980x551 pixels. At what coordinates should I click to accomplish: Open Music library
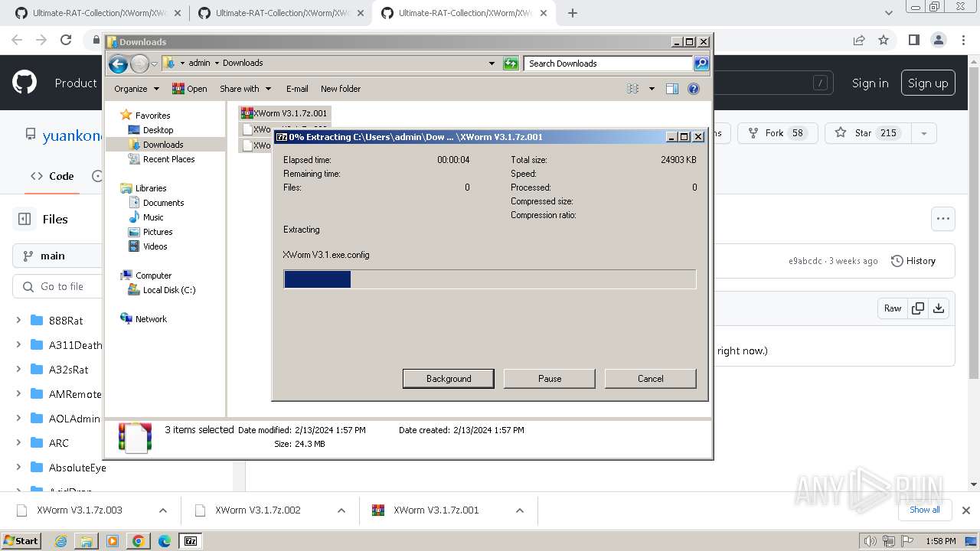(153, 217)
